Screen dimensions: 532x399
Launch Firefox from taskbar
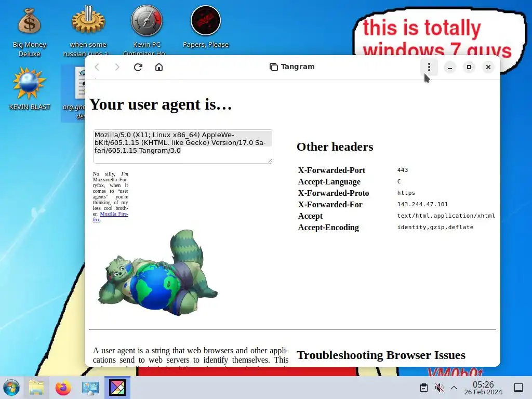[x=63, y=388]
